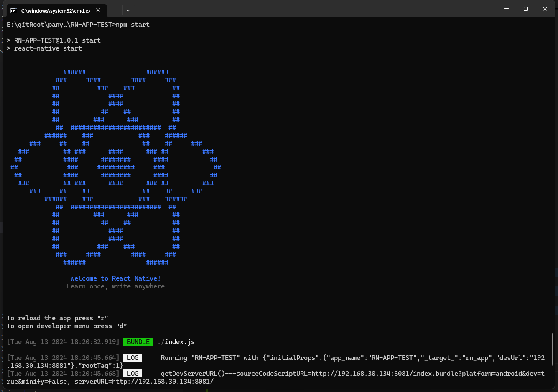This screenshot has width=558, height=392.
Task: Close the terminal window
Action: click(x=545, y=9)
